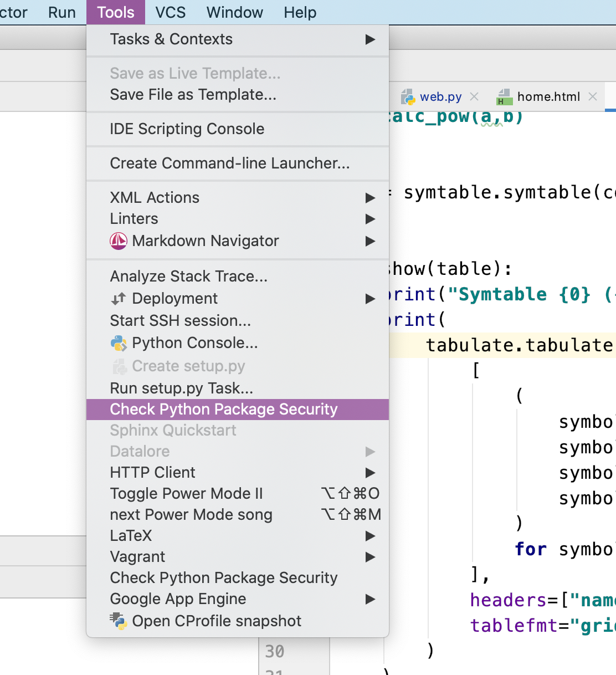The height and width of the screenshot is (675, 616).
Task: Close the home.html tab
Action: 593,96
